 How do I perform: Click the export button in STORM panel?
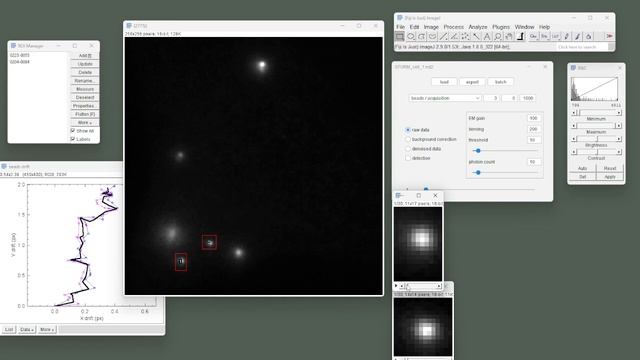pyautogui.click(x=472, y=82)
